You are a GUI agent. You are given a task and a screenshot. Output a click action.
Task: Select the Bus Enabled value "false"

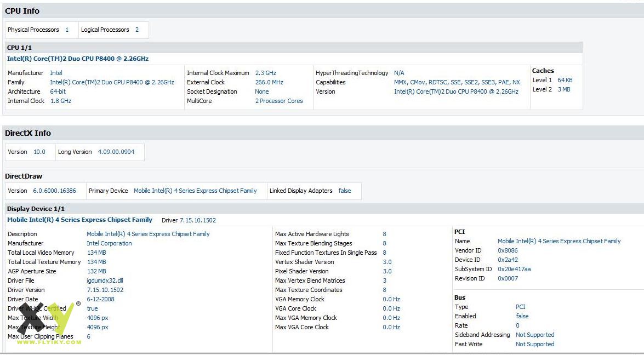(x=522, y=317)
